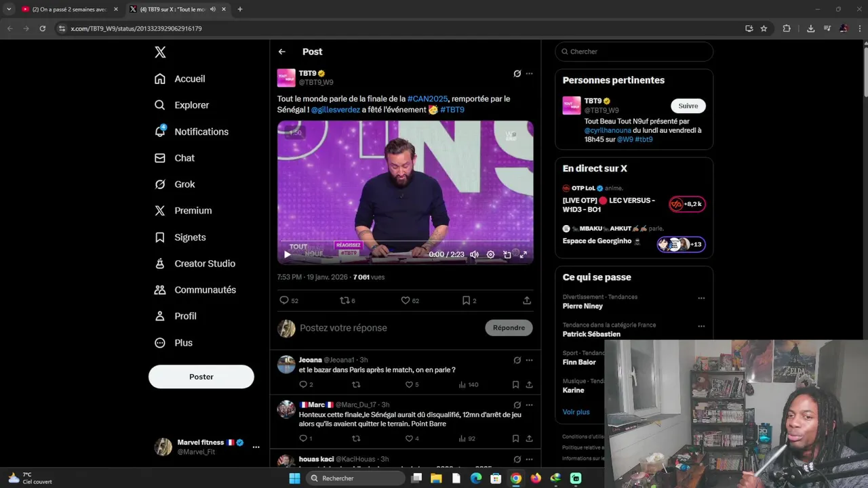Click reply icon with 52 replies
Image resolution: width=868 pixels, height=488 pixels.
(289, 300)
